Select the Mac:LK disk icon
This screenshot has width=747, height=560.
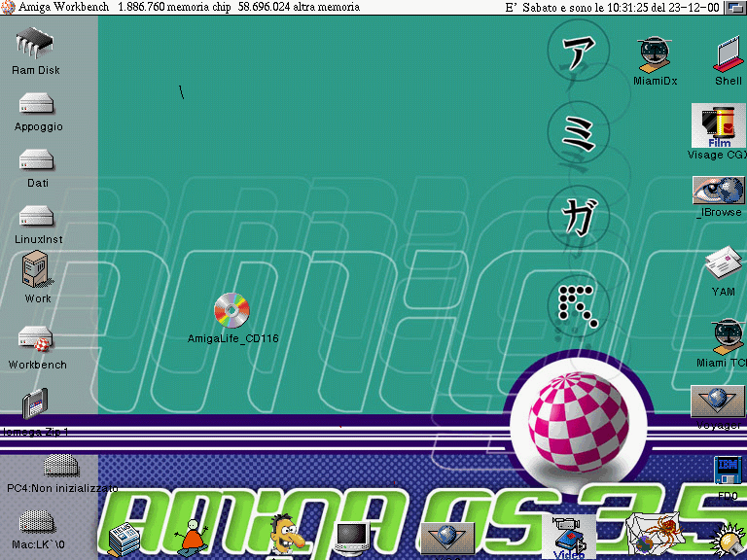click(x=37, y=521)
